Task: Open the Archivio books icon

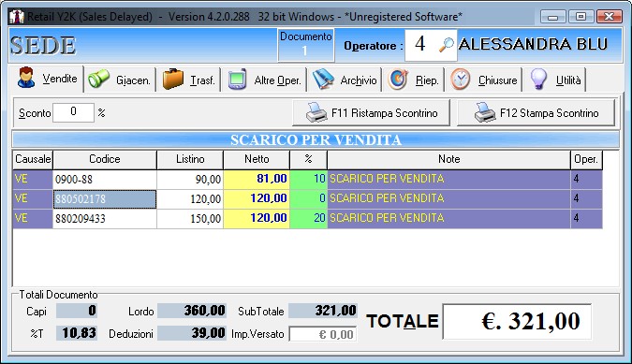Action: point(323,79)
